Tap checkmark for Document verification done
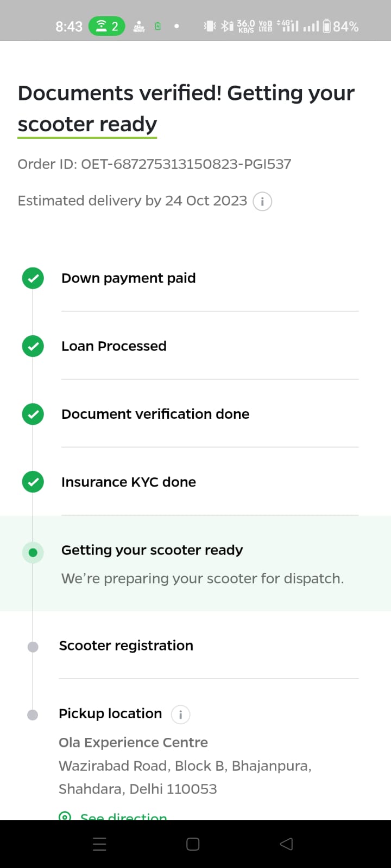Screen dimensions: 391x868 (x=33, y=414)
